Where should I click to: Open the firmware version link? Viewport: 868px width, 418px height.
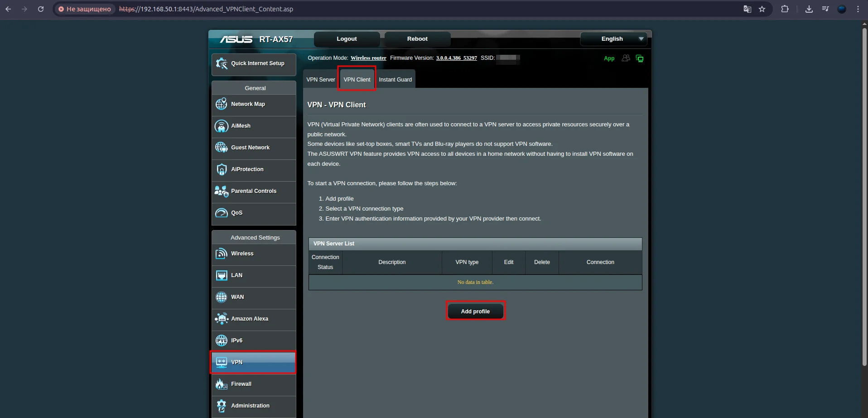(456, 58)
